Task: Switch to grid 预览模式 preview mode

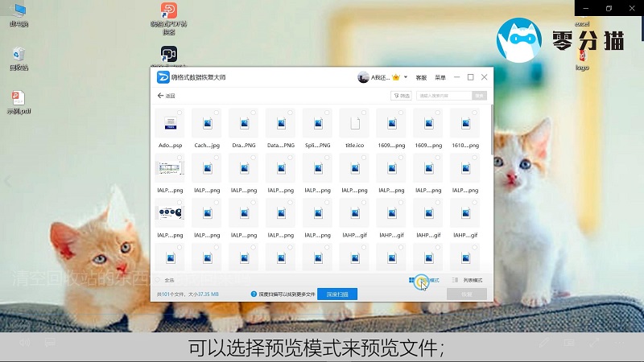Action: (424, 280)
